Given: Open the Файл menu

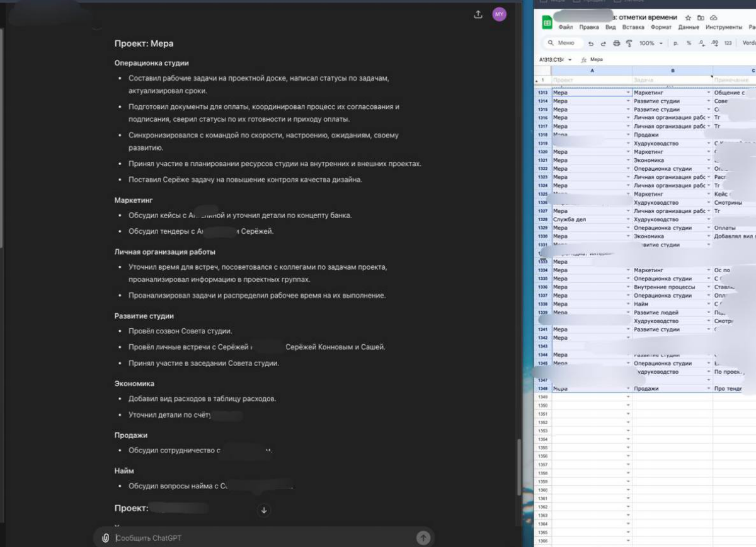Looking at the screenshot, I should [565, 28].
